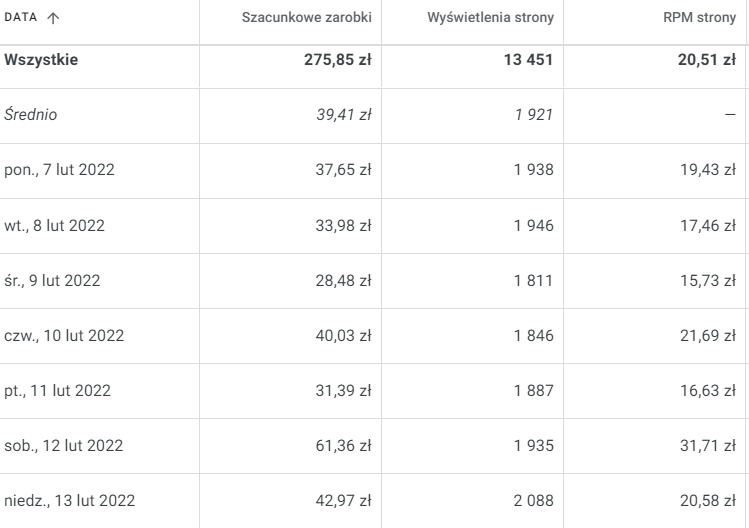Sort by Szacunkowe zarobki column

tap(307, 20)
